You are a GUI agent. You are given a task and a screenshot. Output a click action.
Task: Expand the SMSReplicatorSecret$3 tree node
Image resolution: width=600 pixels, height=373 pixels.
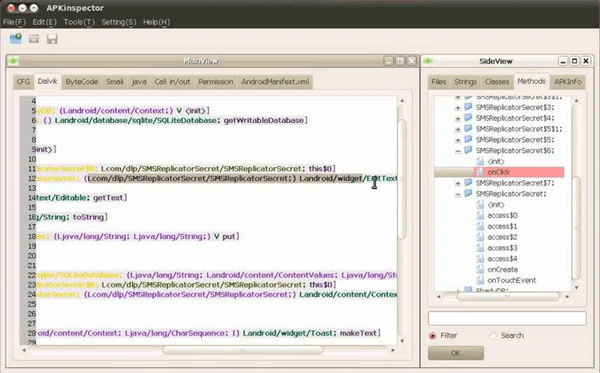458,108
